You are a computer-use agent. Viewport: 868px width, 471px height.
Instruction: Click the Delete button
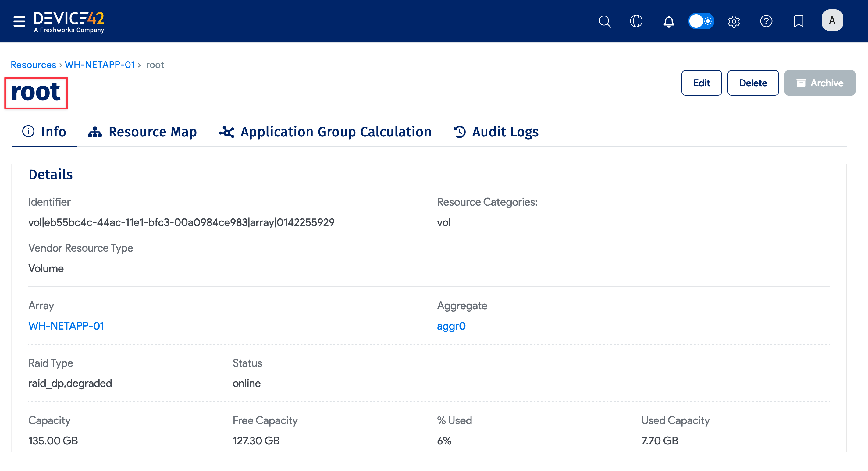(x=753, y=83)
